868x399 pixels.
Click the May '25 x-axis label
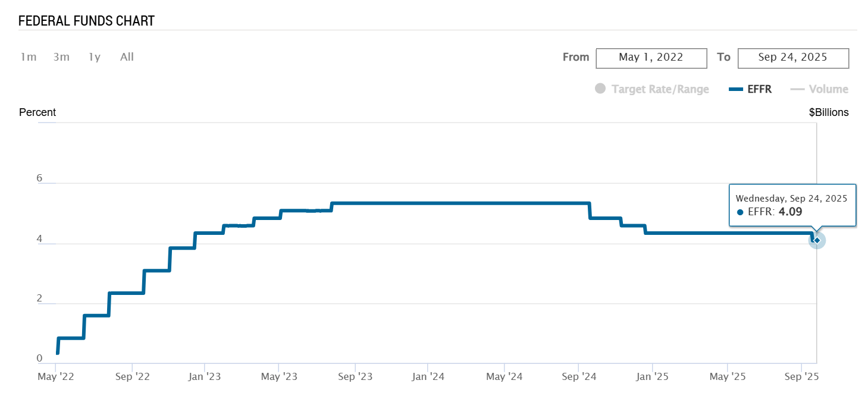[x=728, y=376]
